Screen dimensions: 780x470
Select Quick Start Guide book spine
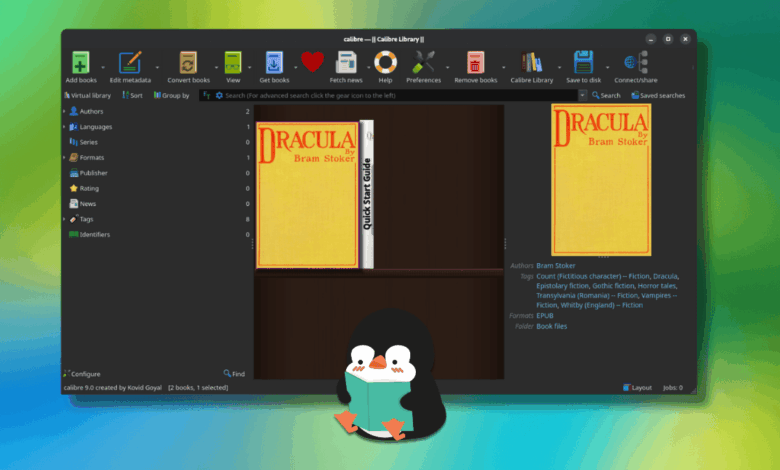pos(367,194)
